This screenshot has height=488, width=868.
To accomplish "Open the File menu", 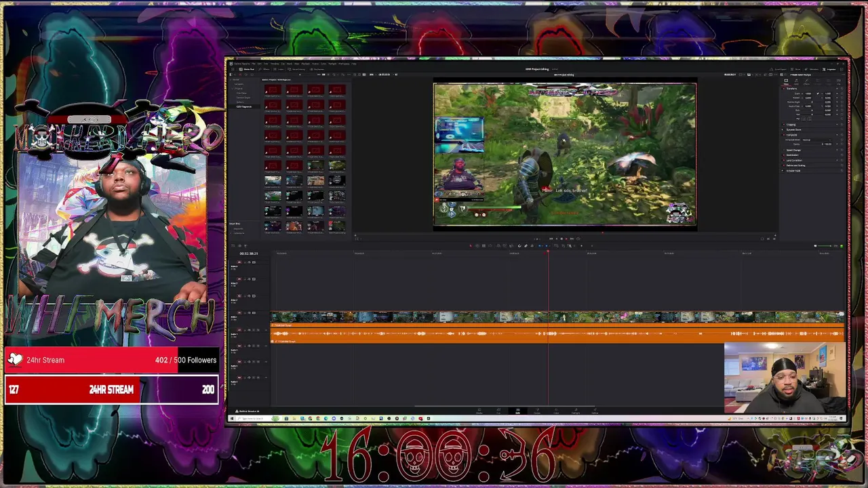I will [254, 64].
